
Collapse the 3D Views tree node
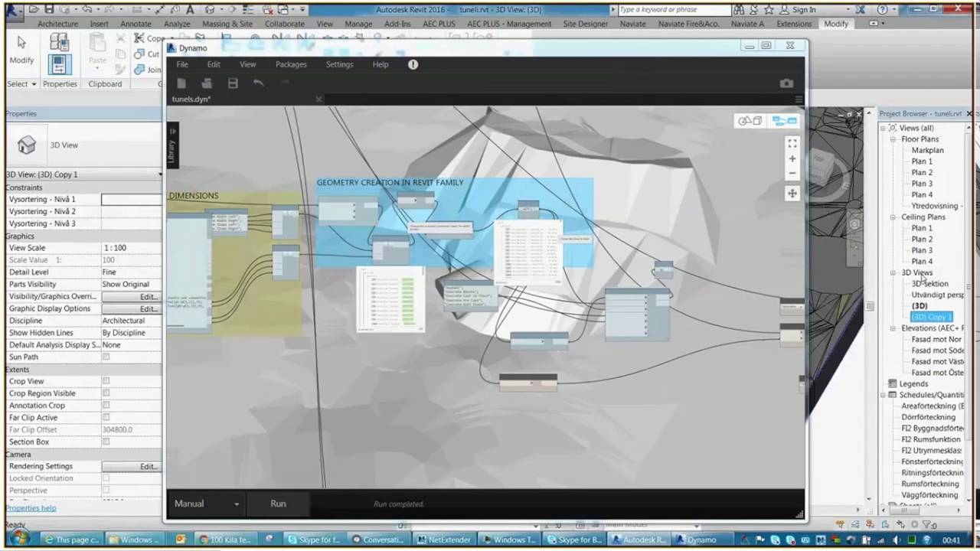click(893, 272)
